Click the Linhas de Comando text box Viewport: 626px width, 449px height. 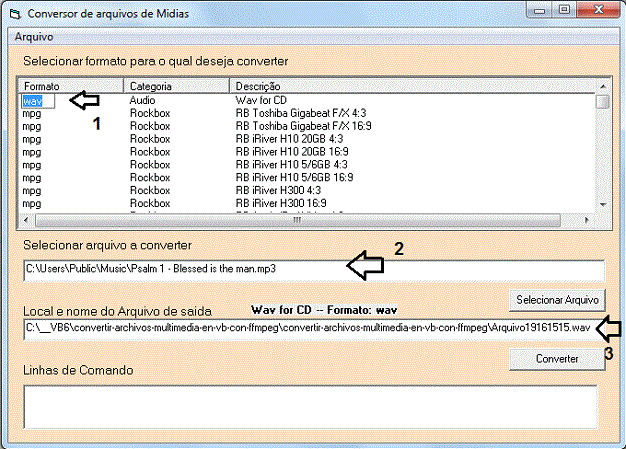coord(311,407)
